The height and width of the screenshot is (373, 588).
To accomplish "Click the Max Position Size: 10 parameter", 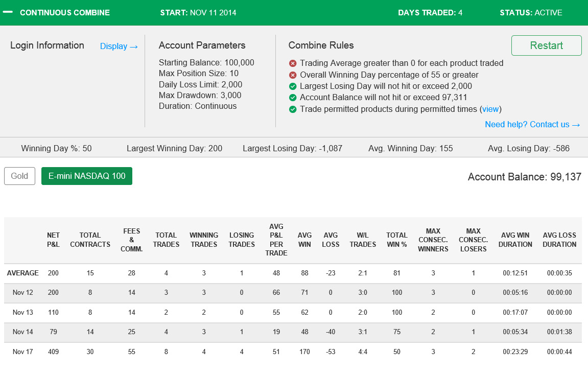I will [198, 73].
